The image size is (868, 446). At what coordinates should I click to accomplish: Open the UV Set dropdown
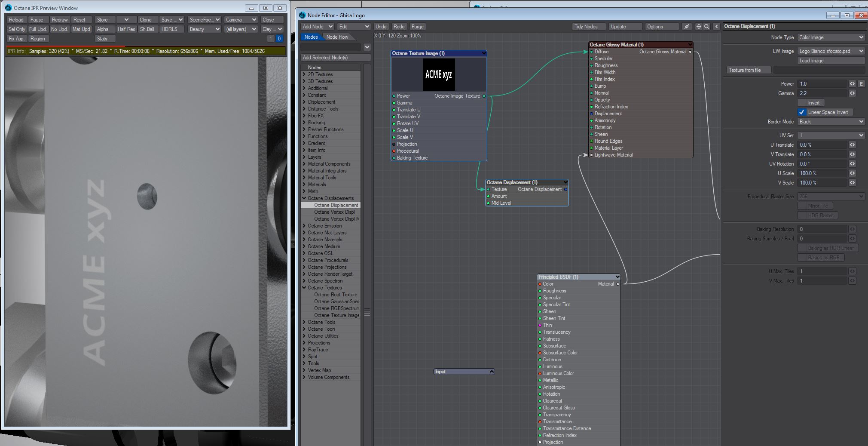point(831,135)
